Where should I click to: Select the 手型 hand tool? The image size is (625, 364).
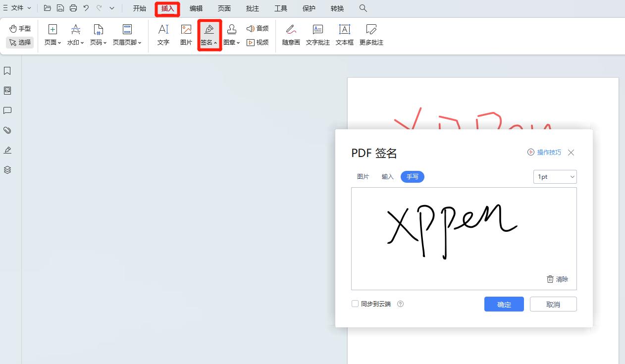tap(20, 29)
